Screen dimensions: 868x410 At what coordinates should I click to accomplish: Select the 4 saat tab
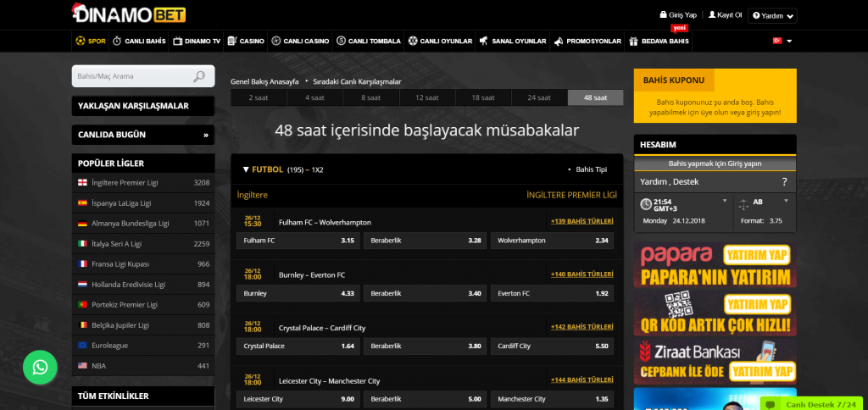pyautogui.click(x=315, y=97)
